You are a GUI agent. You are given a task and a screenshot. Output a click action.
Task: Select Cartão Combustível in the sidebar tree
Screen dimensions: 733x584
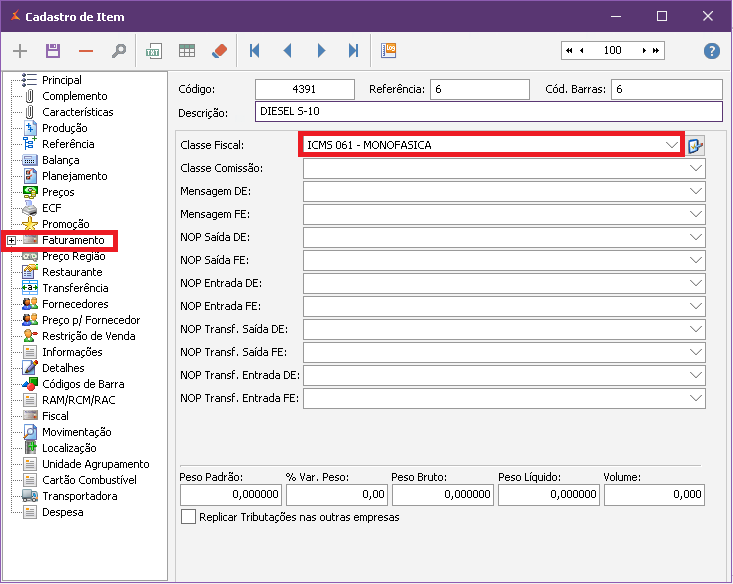89,480
